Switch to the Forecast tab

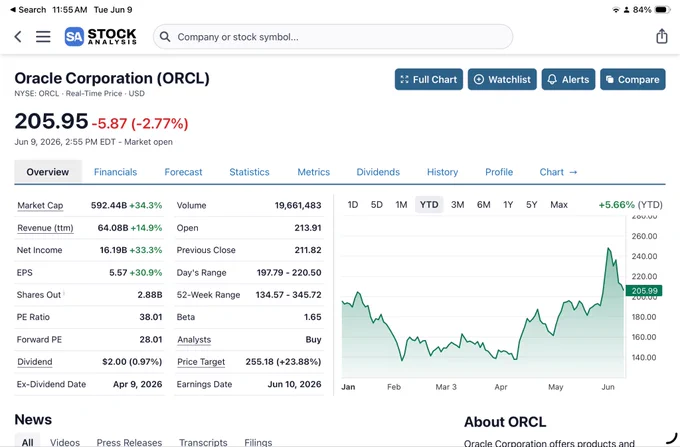coord(183,172)
